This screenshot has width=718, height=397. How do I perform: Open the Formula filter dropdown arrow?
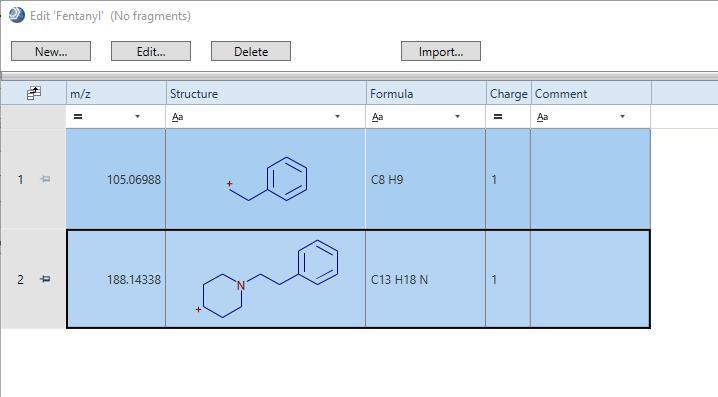457,116
